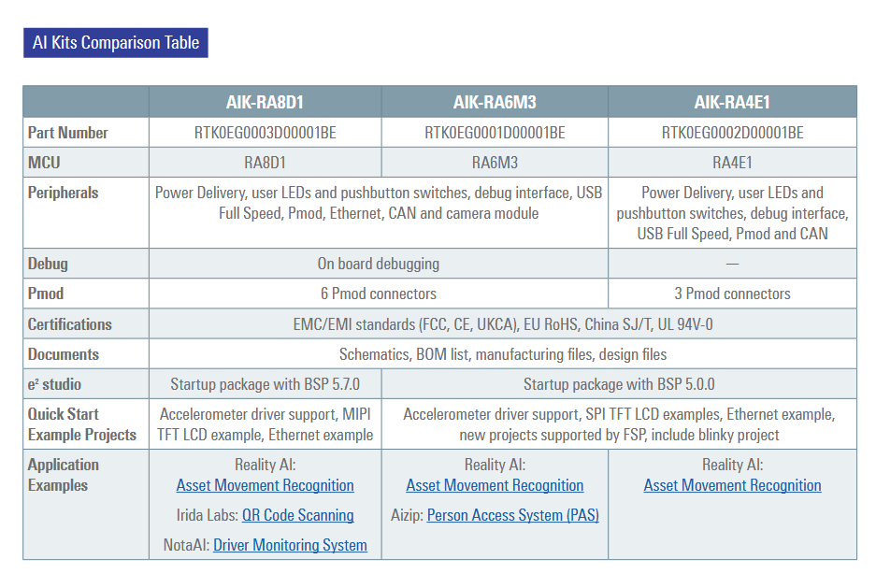The height and width of the screenshot is (588, 876).
Task: Select the On board debugging cell
Action: pyautogui.click(x=378, y=264)
